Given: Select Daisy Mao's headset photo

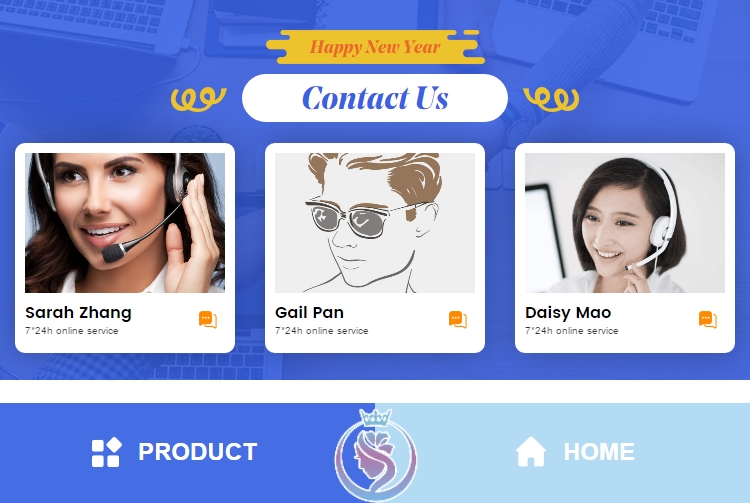Looking at the screenshot, I should click(625, 223).
